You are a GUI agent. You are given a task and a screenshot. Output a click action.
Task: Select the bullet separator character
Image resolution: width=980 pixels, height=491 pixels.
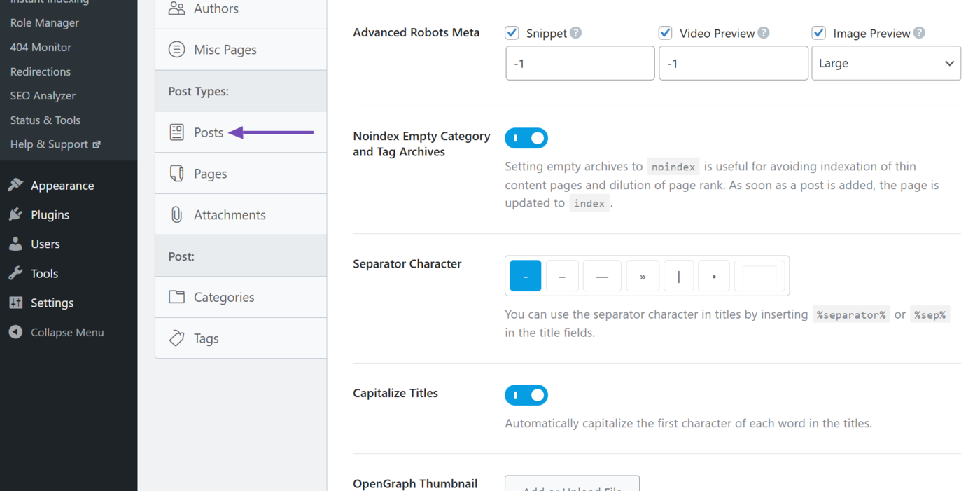[714, 275]
